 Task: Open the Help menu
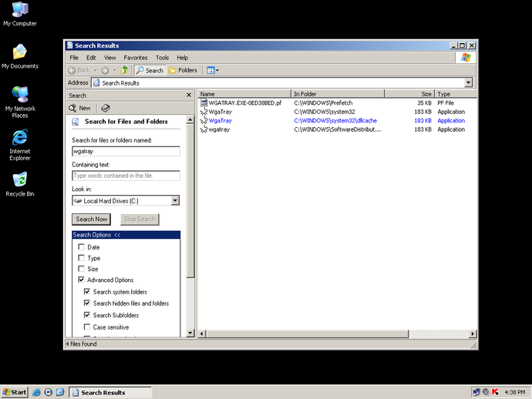(182, 58)
